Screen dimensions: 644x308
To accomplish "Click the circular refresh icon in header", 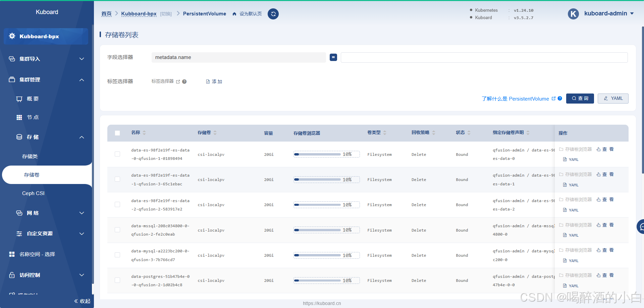I will click(273, 14).
